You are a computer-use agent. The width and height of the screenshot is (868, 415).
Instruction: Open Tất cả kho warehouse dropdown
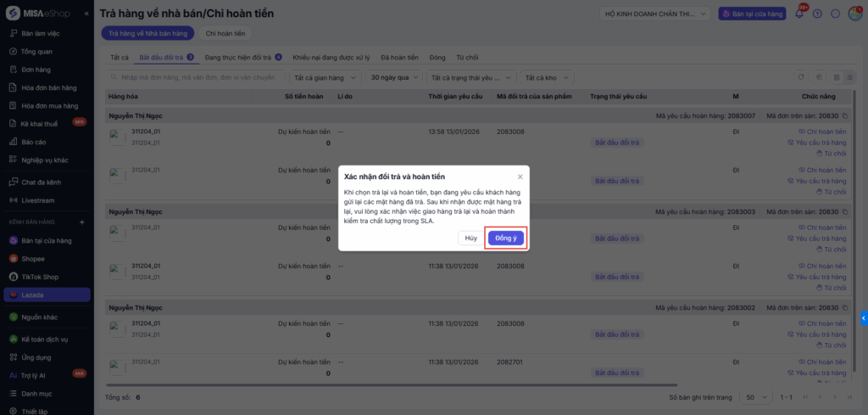pyautogui.click(x=547, y=77)
